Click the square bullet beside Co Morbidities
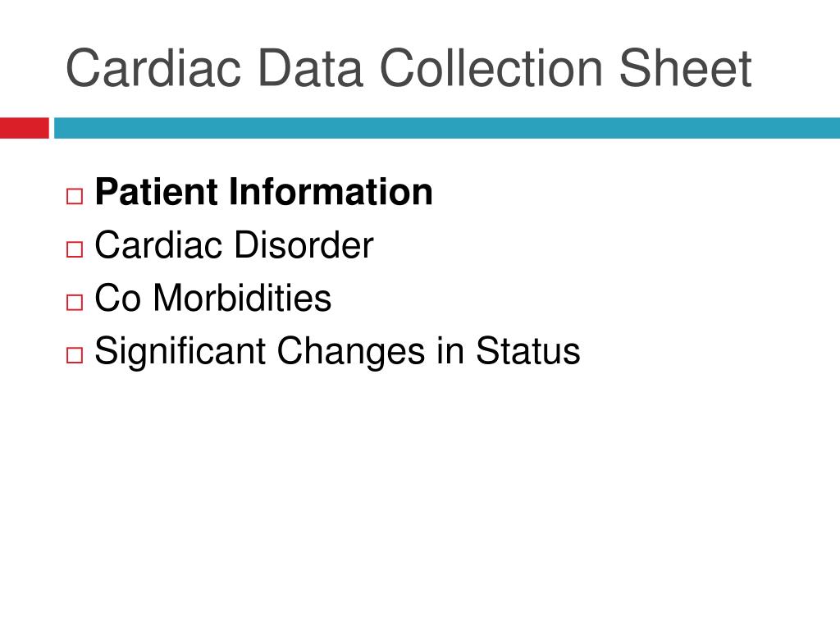Viewport: 840px width, 630px height. (75, 302)
